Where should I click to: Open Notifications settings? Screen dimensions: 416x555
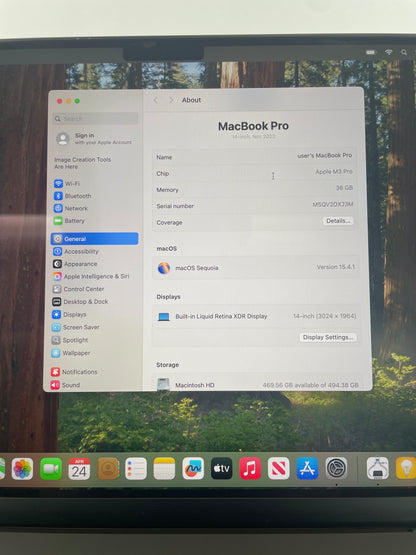point(74,372)
